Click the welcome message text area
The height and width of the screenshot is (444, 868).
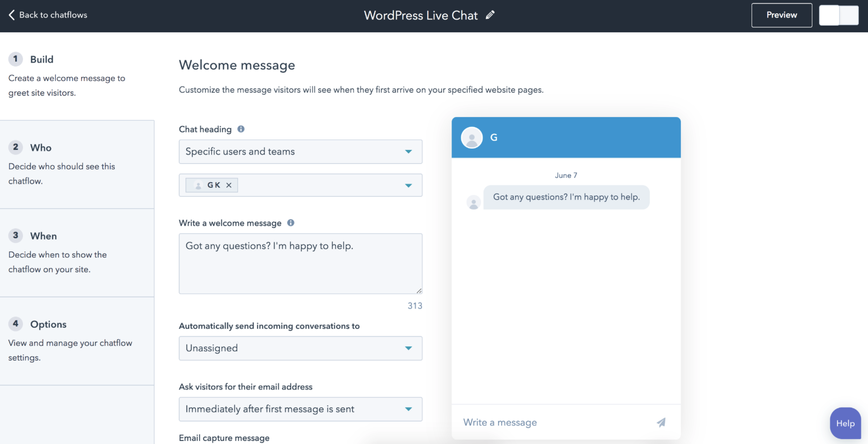click(300, 264)
